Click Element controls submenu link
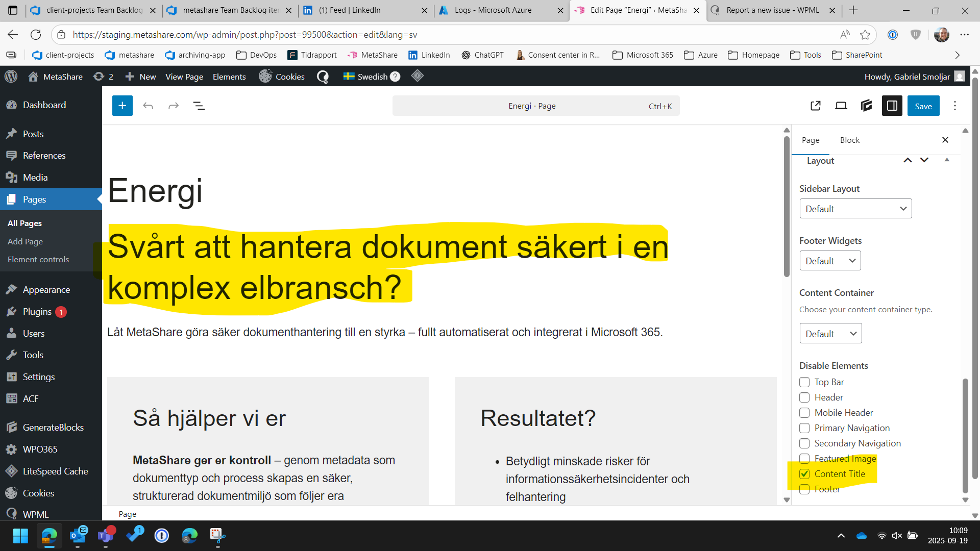 (x=38, y=259)
